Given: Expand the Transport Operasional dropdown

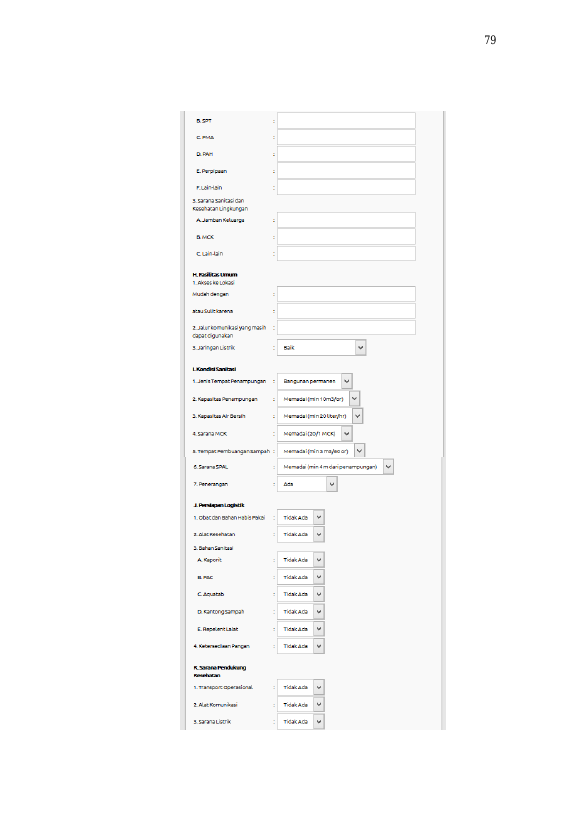Looking at the screenshot, I should (301, 687).
